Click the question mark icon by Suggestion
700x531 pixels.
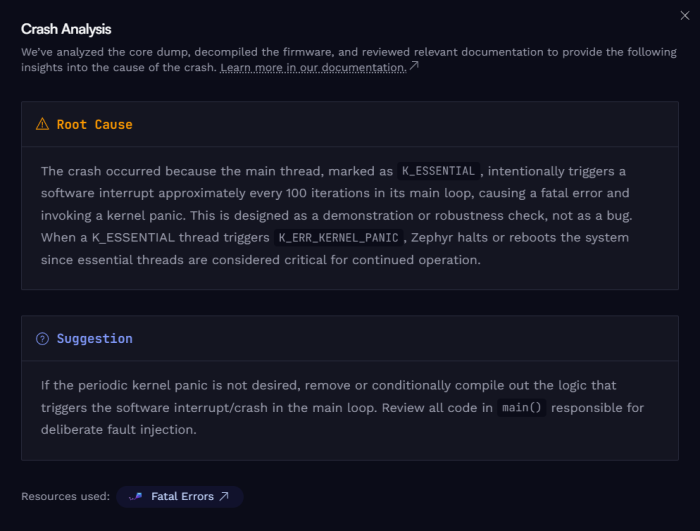coord(42,339)
